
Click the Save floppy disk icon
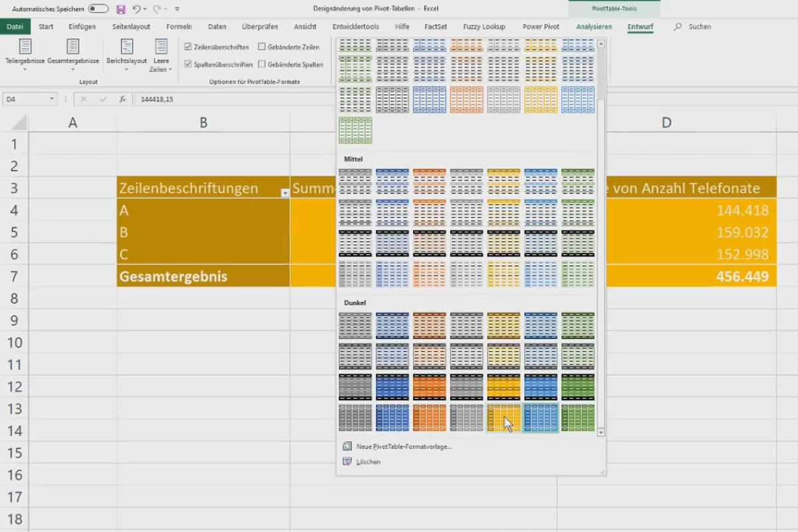(x=120, y=9)
